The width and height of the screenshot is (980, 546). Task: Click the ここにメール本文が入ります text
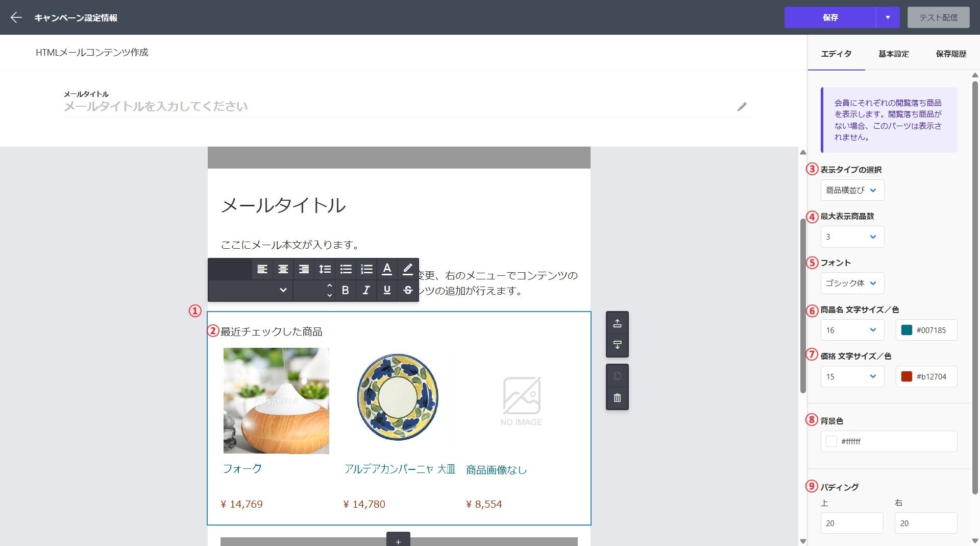pos(289,245)
